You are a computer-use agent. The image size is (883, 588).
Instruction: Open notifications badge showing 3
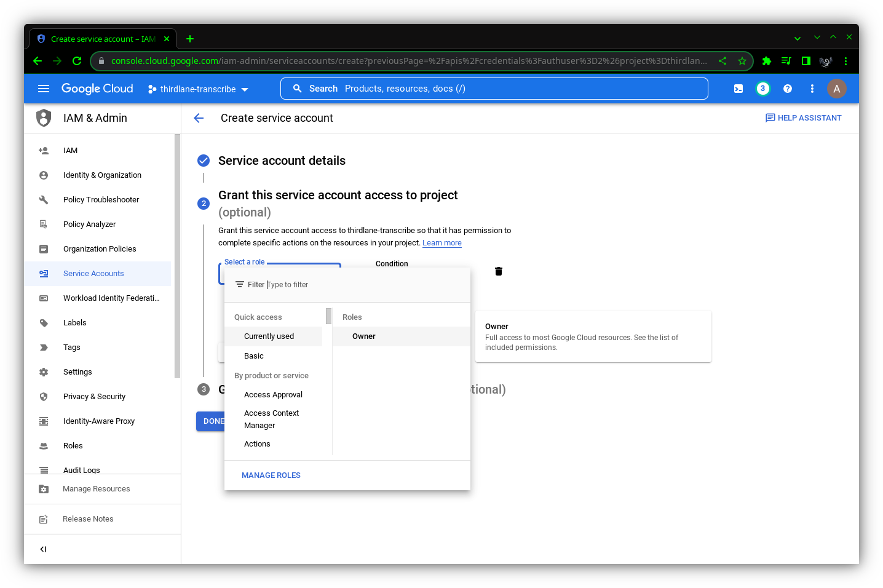coord(763,89)
